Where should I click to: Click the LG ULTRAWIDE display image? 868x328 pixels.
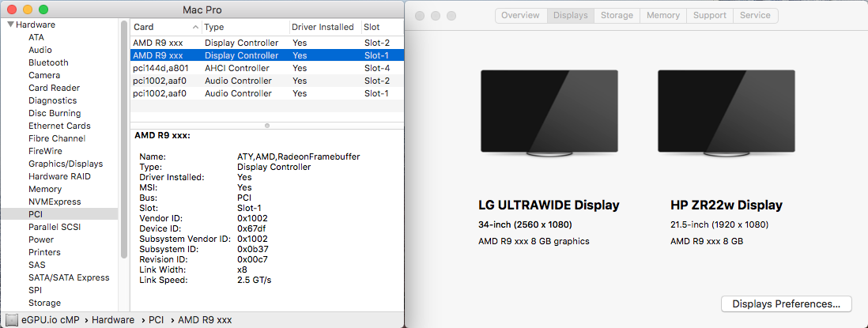coord(549,114)
